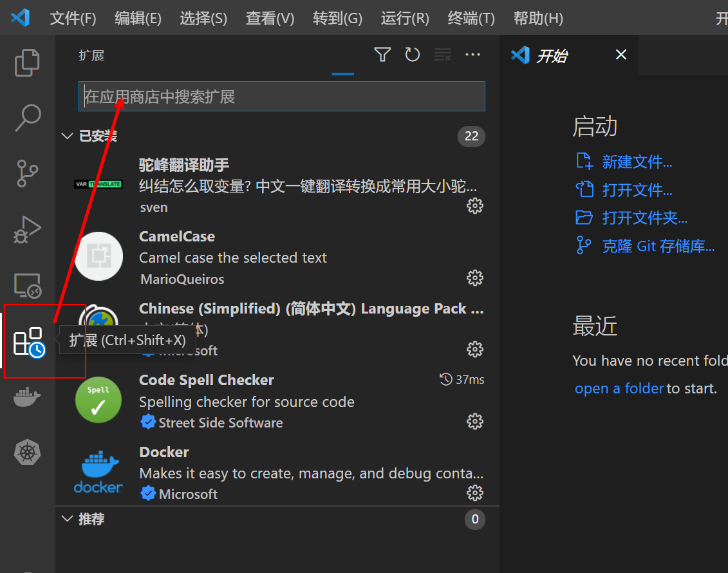The width and height of the screenshot is (728, 573).
Task: Open the 转到(G) menu
Action: click(x=337, y=19)
